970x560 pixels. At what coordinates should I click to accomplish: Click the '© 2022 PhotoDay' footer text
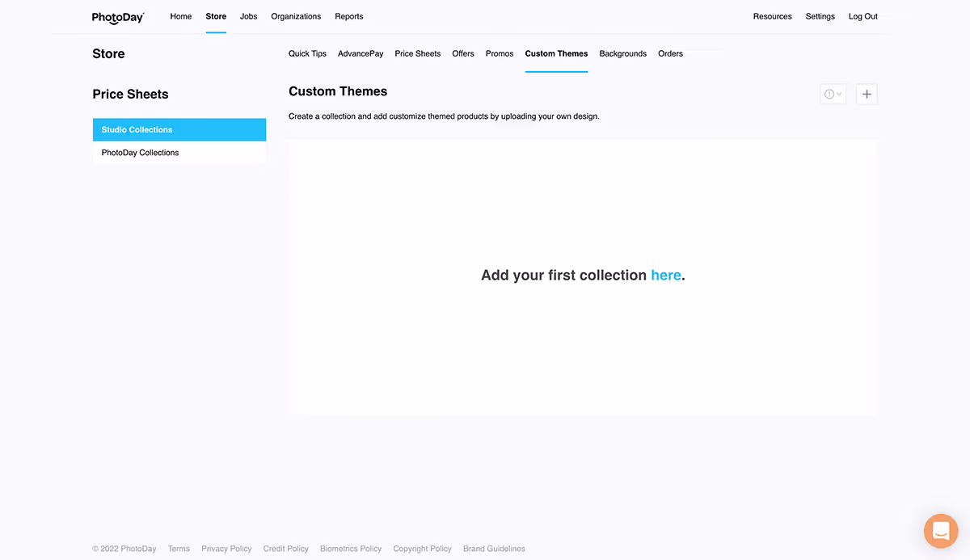pyautogui.click(x=124, y=549)
